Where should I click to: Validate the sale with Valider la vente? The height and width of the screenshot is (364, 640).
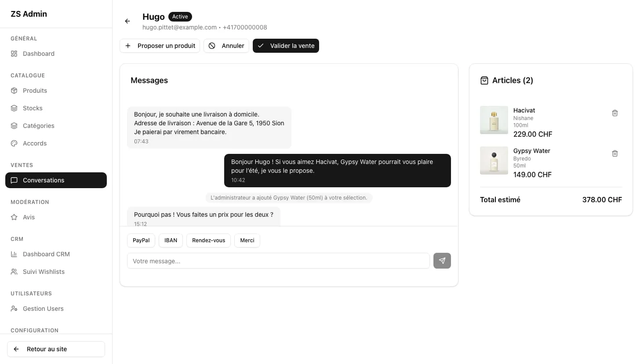tap(286, 46)
